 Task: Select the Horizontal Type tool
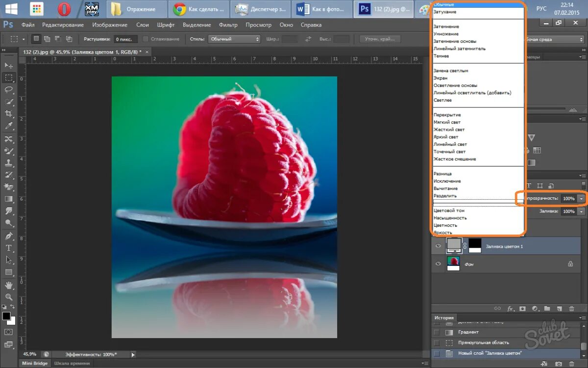click(x=9, y=248)
